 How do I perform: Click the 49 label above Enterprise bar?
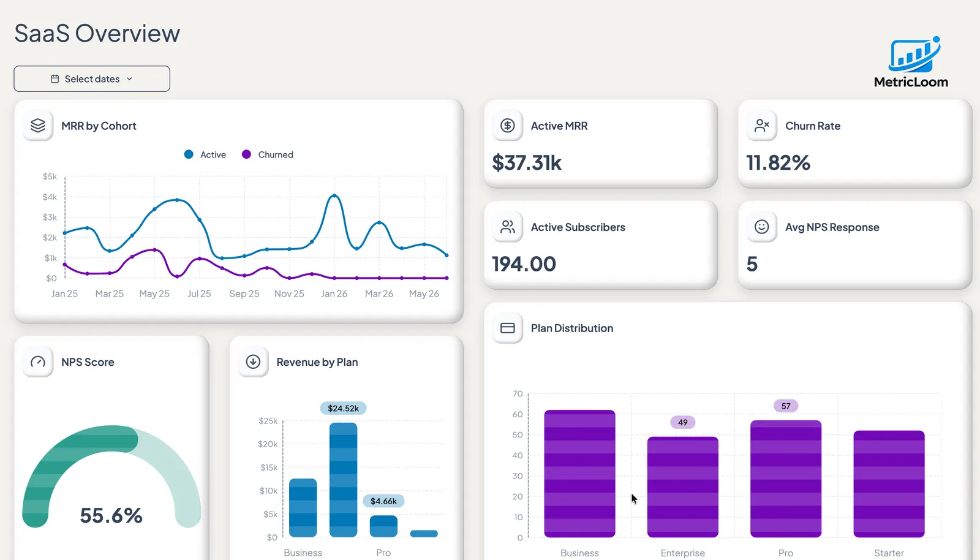(683, 422)
